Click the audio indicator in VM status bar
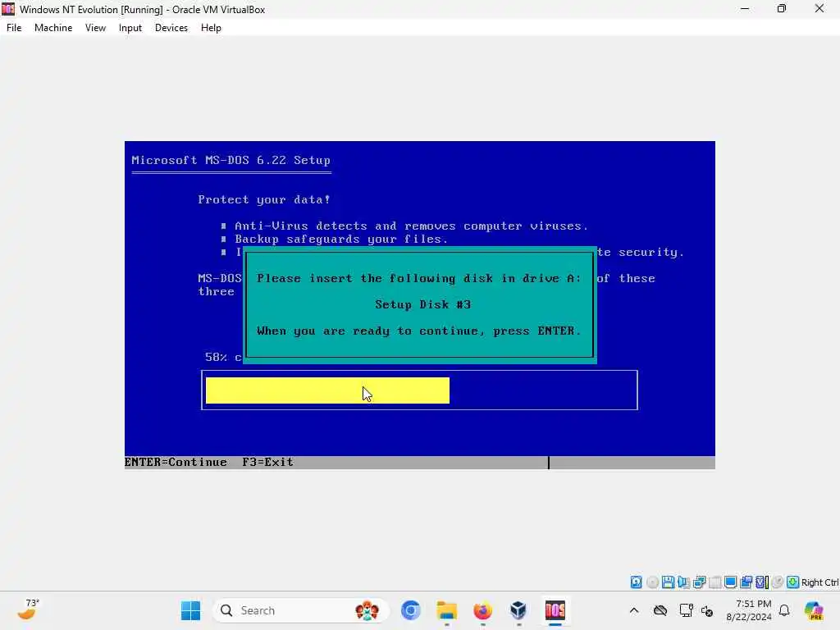The image size is (840, 630). pyautogui.click(x=683, y=582)
